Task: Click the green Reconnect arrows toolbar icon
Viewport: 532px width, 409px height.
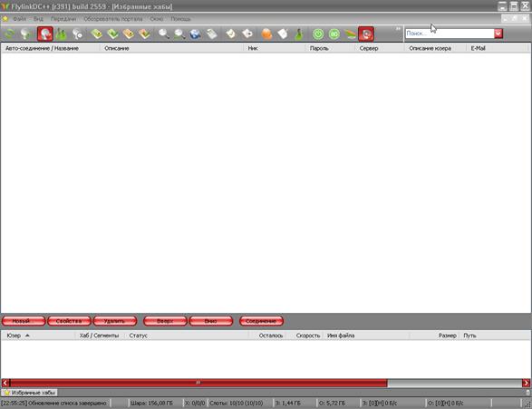Action: (9, 34)
